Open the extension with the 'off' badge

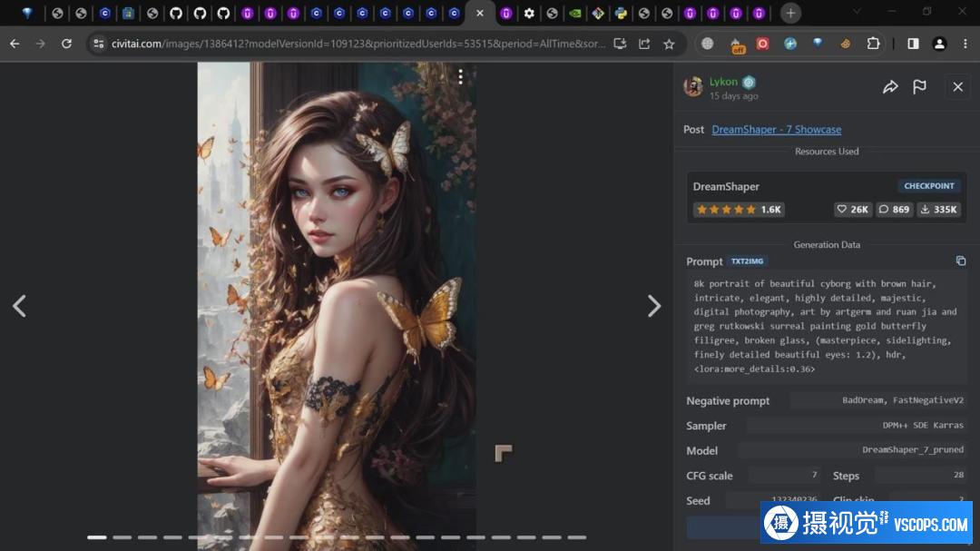(737, 44)
